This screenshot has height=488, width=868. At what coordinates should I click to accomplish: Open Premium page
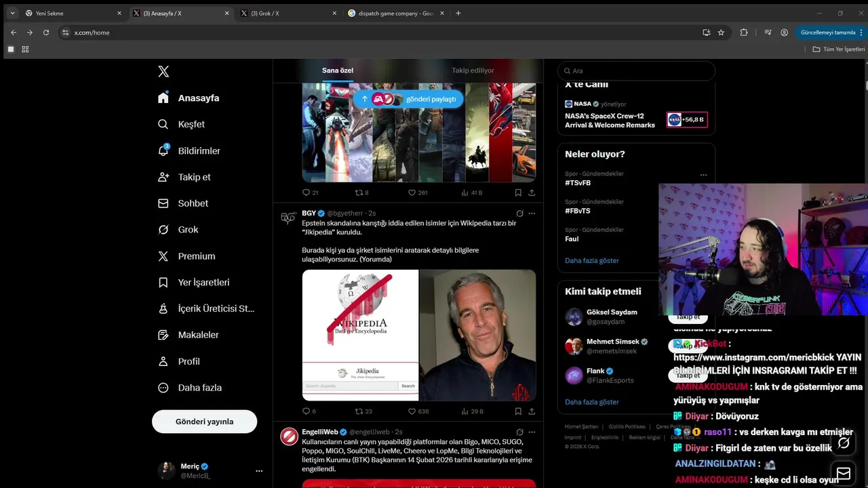coord(186,256)
